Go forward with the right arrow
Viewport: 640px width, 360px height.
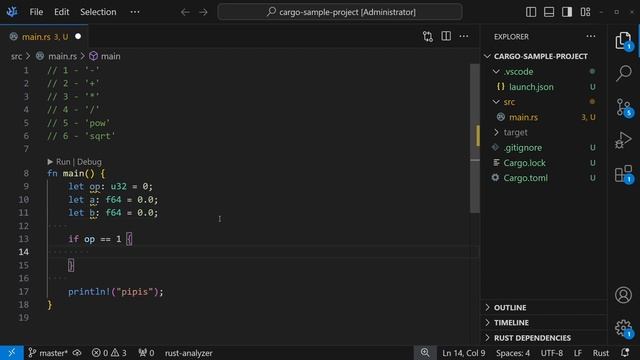click(203, 12)
